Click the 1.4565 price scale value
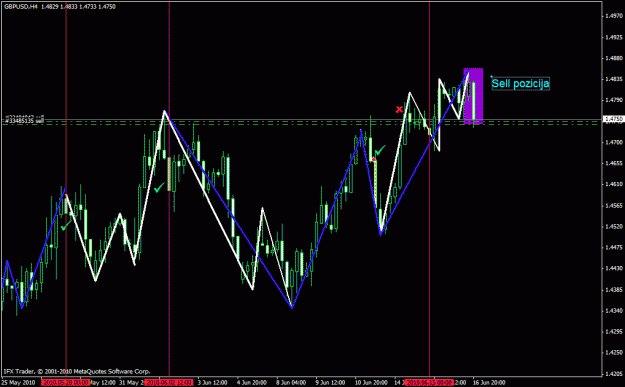 click(614, 206)
